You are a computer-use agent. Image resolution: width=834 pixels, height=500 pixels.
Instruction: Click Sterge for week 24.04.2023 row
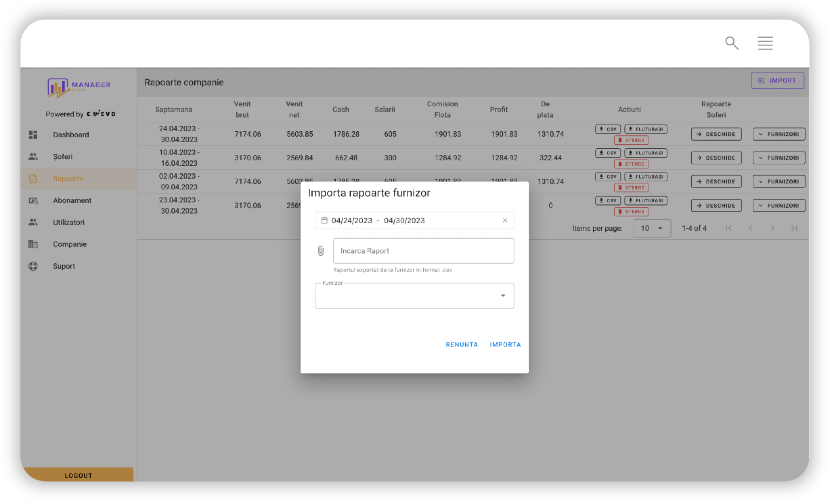pos(631,140)
